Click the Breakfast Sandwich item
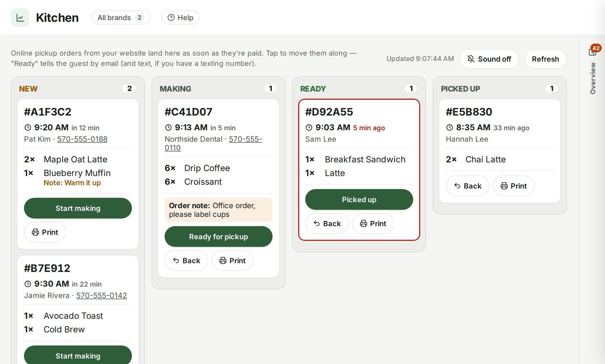This screenshot has height=364, width=605. [365, 159]
